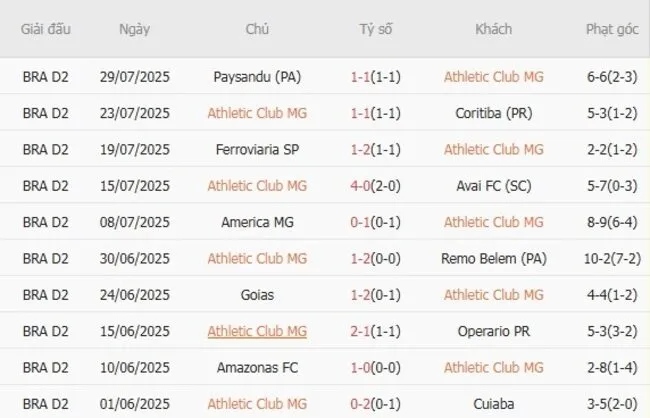Select the Goias home team link
The width and height of the screenshot is (650, 418).
tap(257, 295)
